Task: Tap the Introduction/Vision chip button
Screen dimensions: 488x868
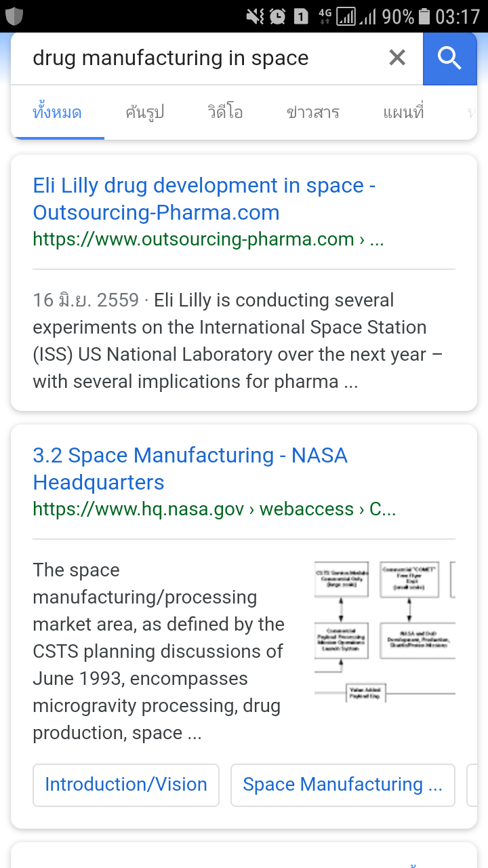Action: [126, 785]
